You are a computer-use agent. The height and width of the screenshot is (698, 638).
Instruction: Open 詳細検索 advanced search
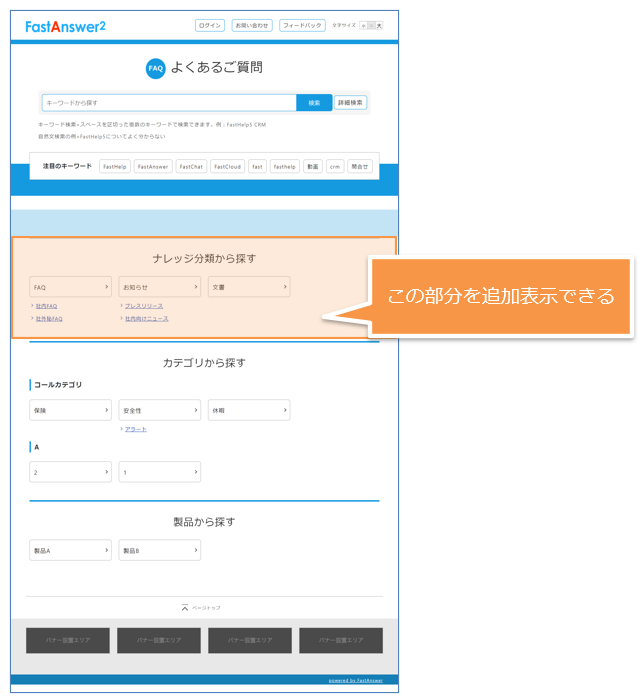[350, 102]
